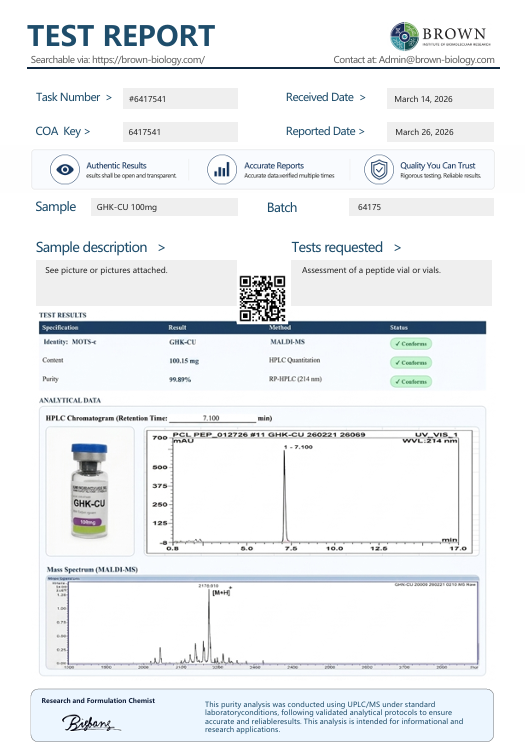Click the shield icon beside Quality You Can Trust
Image resolution: width=525 pixels, height=742 pixels.
click(x=379, y=169)
